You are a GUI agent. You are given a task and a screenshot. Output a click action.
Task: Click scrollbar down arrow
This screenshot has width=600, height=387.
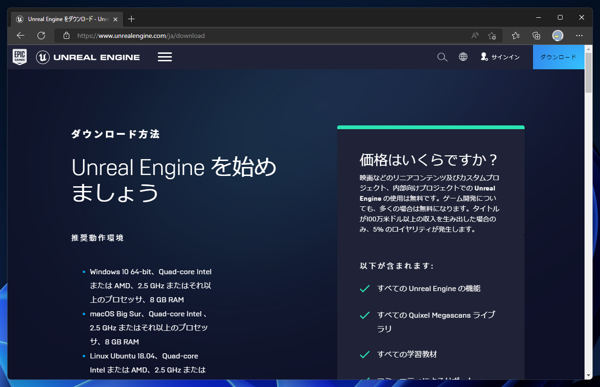pos(589,376)
